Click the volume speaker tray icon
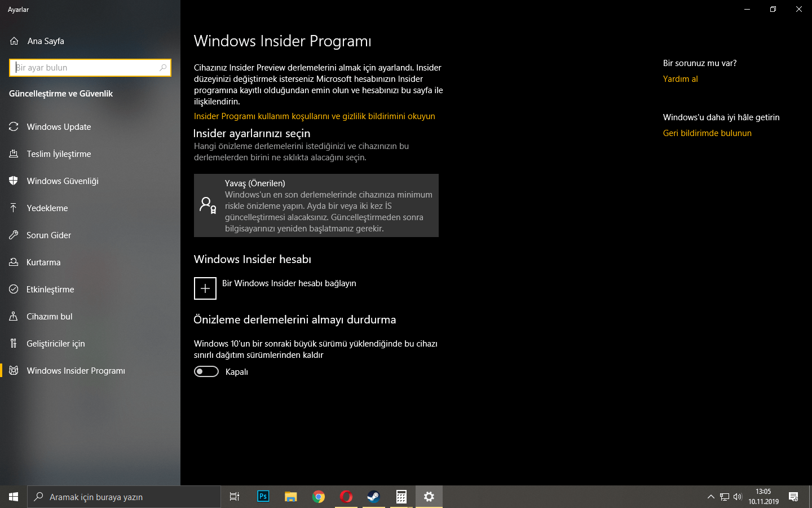812x508 pixels. [x=738, y=497]
